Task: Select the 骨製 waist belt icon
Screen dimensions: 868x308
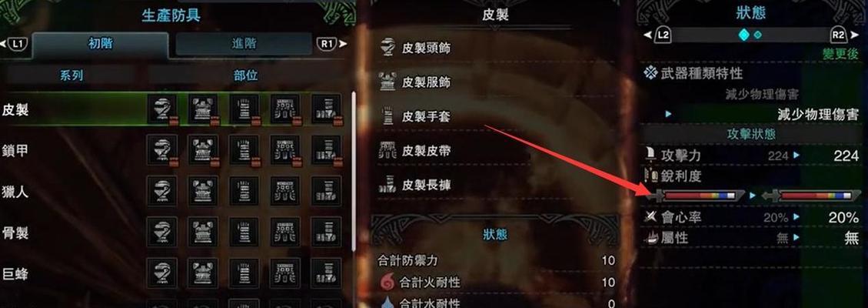Action: coord(285,232)
